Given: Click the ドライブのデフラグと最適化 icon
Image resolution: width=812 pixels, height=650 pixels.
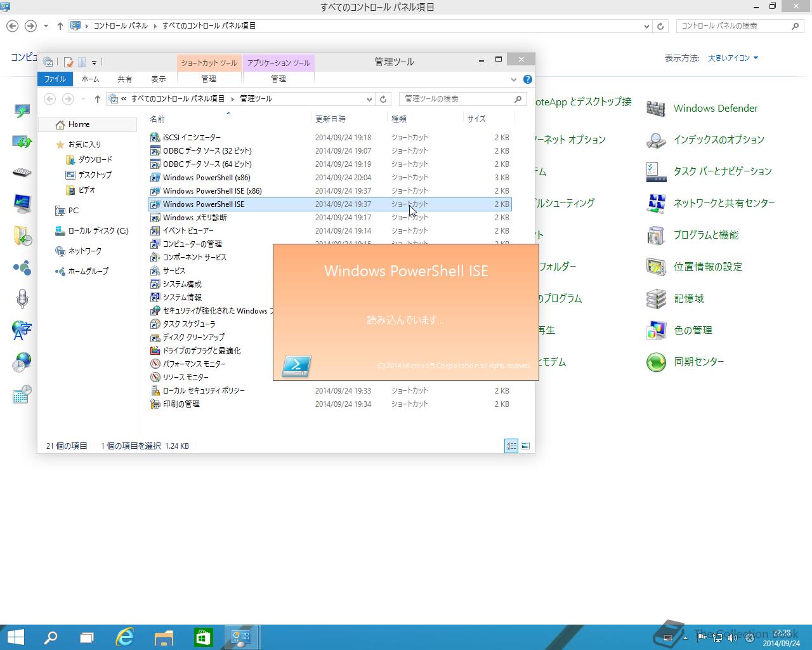Looking at the screenshot, I should pos(155,350).
